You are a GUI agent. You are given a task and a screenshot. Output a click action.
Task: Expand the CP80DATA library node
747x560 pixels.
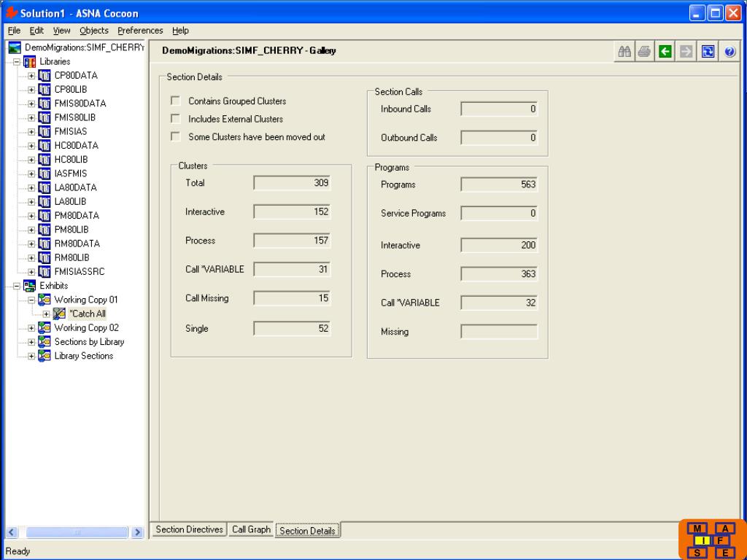pos(31,76)
